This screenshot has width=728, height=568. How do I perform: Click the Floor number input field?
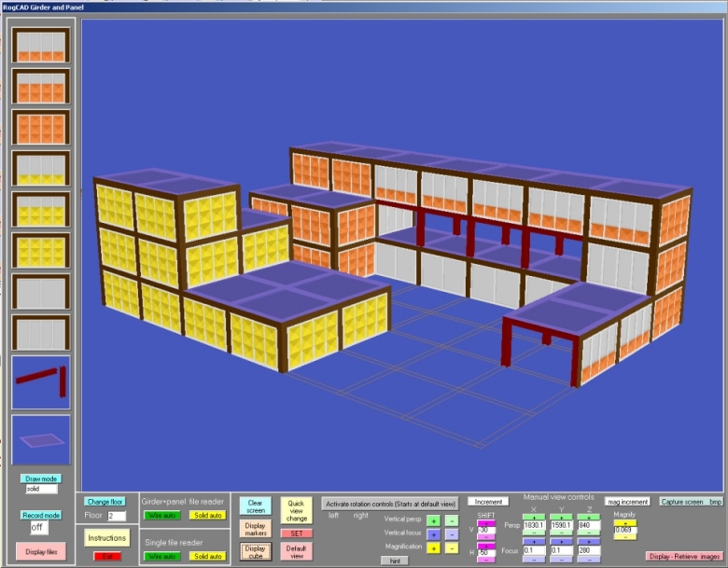pyautogui.click(x=117, y=516)
